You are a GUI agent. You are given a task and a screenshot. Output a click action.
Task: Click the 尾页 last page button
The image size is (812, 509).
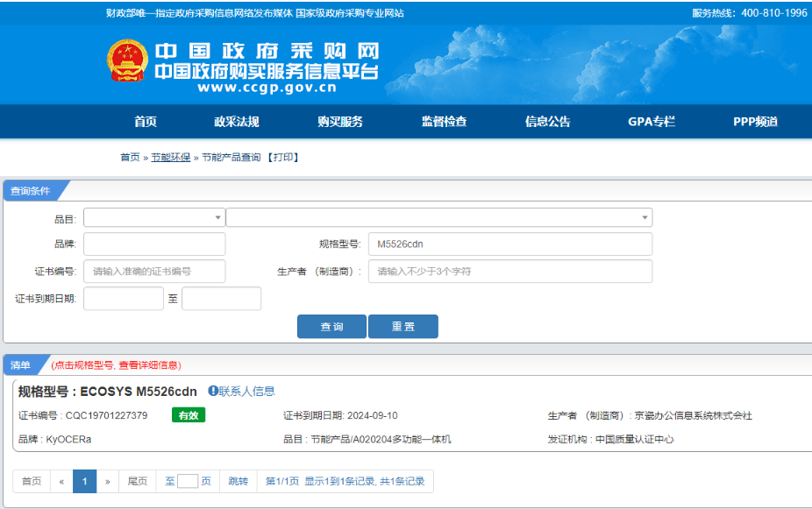[x=137, y=481]
